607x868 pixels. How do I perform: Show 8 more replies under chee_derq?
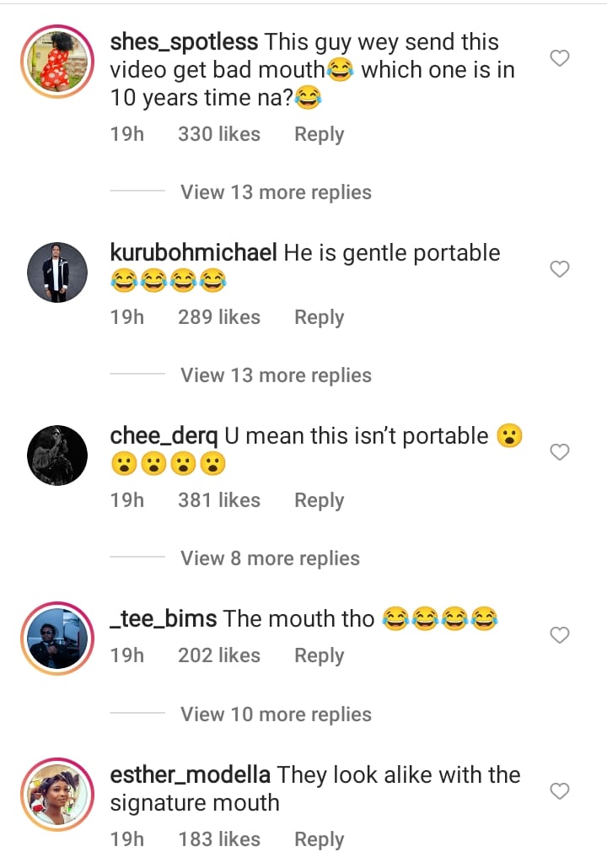270,558
